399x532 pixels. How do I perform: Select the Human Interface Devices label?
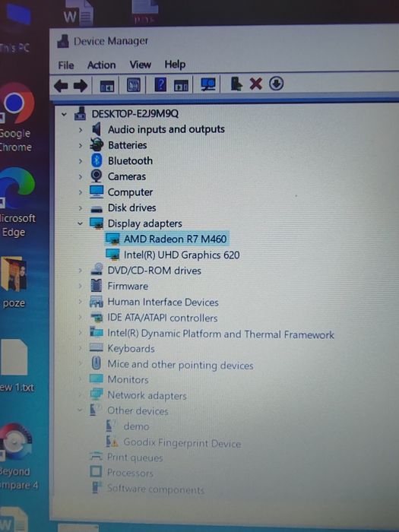point(163,302)
